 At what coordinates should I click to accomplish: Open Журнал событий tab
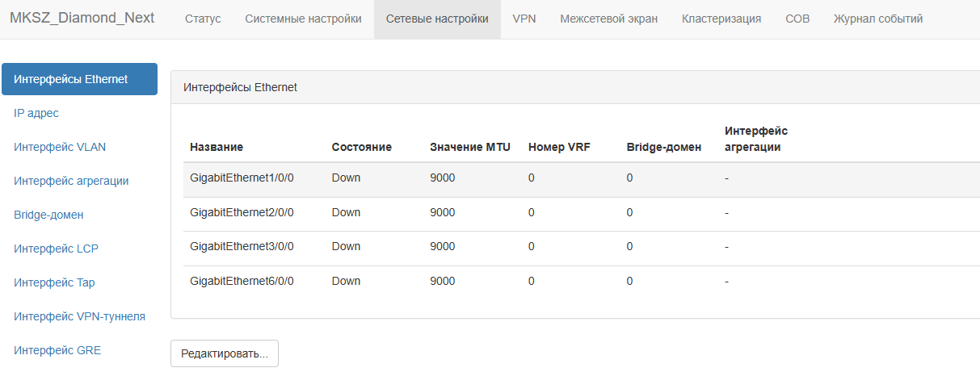(878, 19)
